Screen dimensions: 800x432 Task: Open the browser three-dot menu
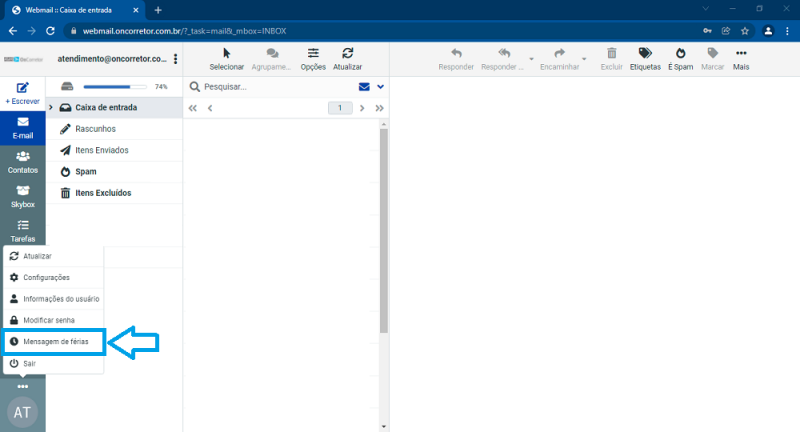tap(787, 31)
